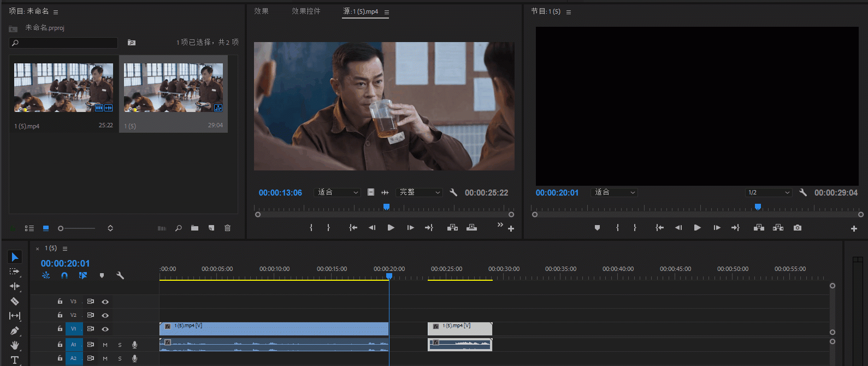Switch project panel to list view
The image size is (868, 366).
click(x=29, y=228)
